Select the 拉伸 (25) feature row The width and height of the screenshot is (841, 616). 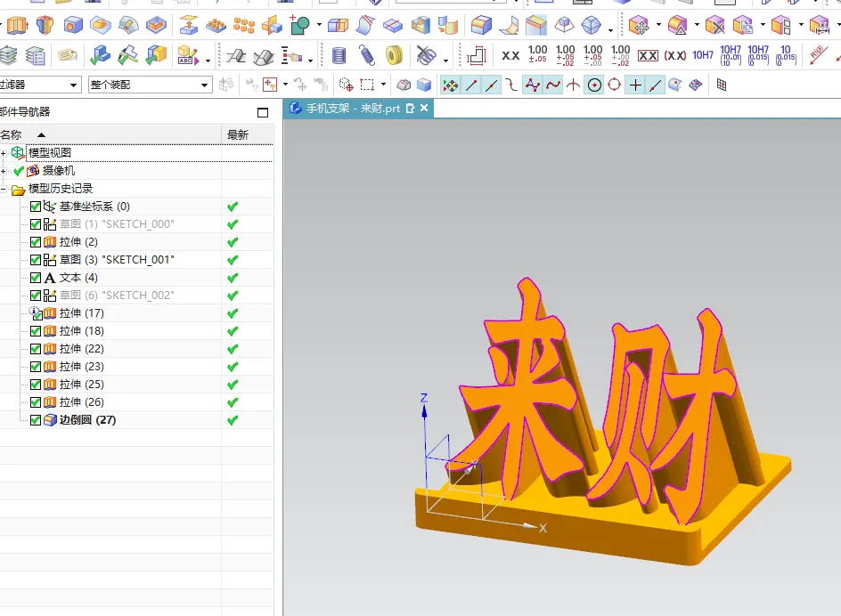pyautogui.click(x=136, y=385)
